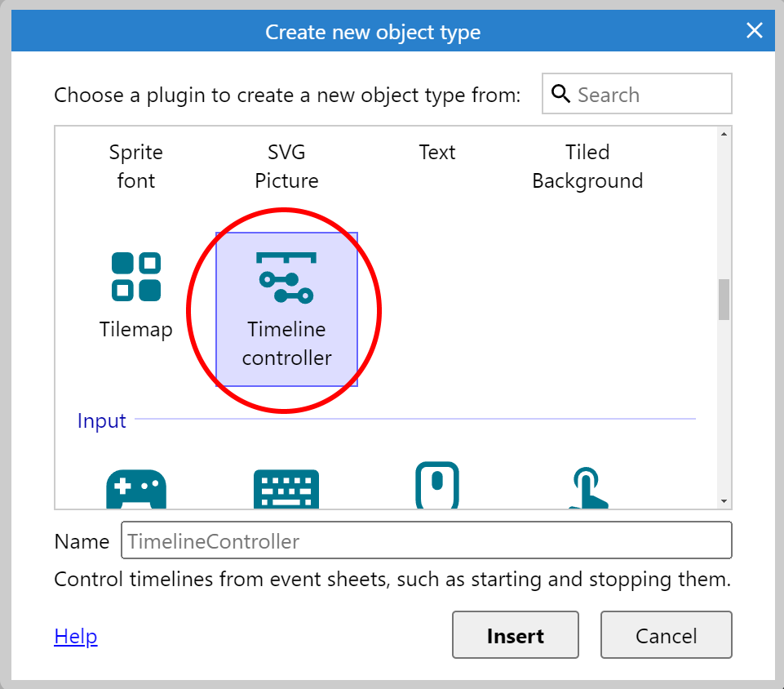Select the SVG Picture plugin
The height and width of the screenshot is (689, 784).
tap(286, 166)
